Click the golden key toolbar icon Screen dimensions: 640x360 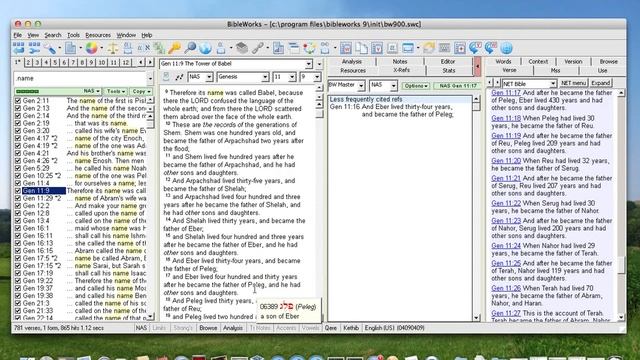pyautogui.click(x=174, y=48)
